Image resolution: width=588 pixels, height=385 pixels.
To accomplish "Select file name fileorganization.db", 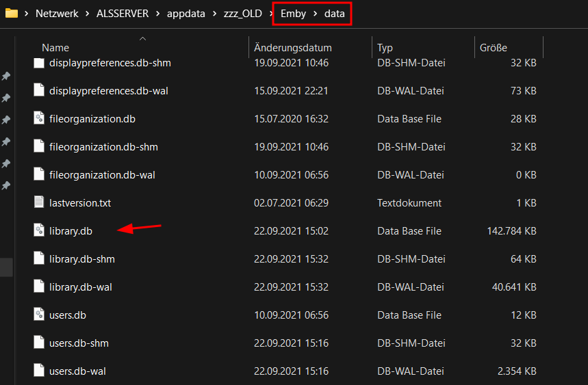I will click(92, 119).
